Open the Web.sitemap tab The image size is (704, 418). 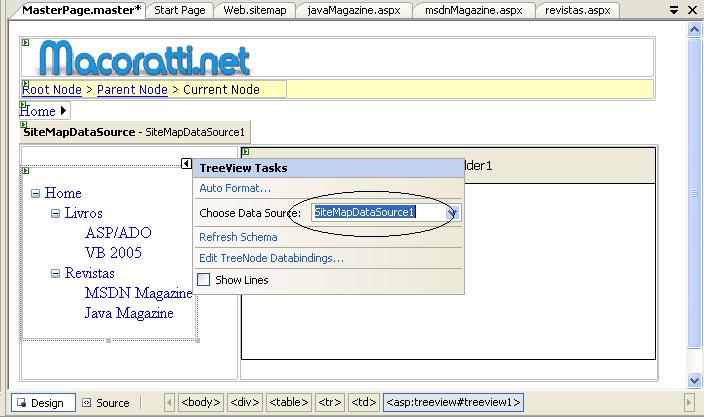[255, 10]
